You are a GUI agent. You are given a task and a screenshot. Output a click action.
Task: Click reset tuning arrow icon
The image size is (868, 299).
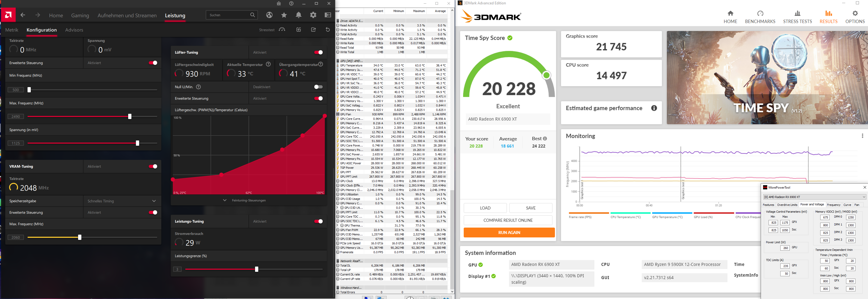(328, 30)
